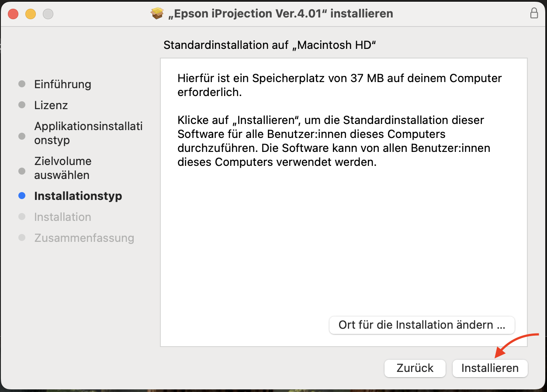Select the Lizenz step in sidebar
Image resolution: width=547 pixels, height=392 pixels.
click(x=51, y=105)
